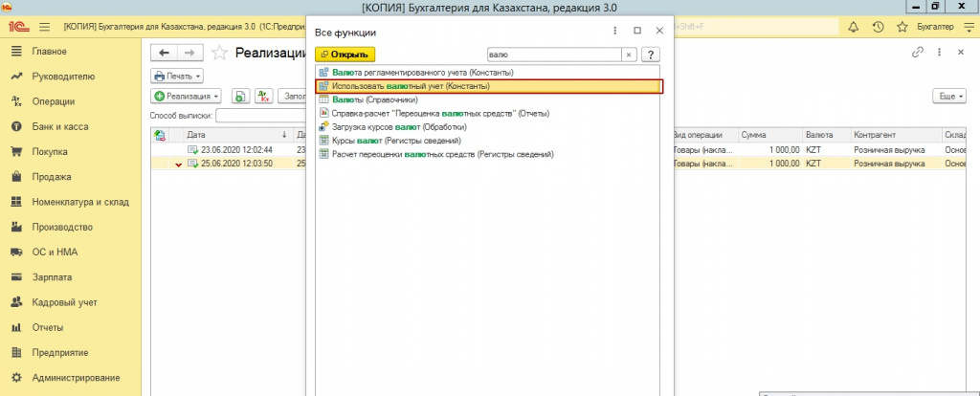Open ОС и НМА section

pyautogui.click(x=55, y=253)
